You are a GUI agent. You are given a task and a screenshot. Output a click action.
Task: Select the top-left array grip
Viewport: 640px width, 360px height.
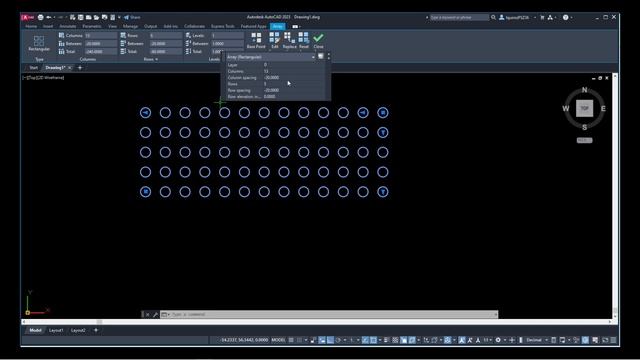pos(145,113)
